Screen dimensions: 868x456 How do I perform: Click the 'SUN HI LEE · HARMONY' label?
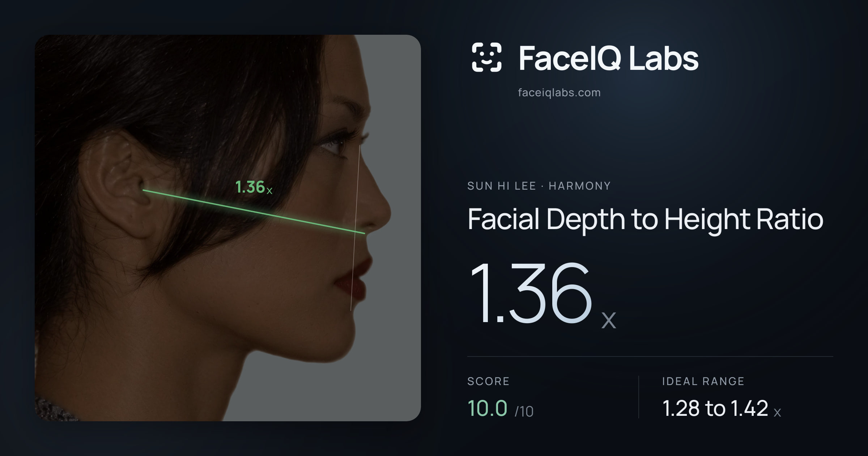[539, 186]
